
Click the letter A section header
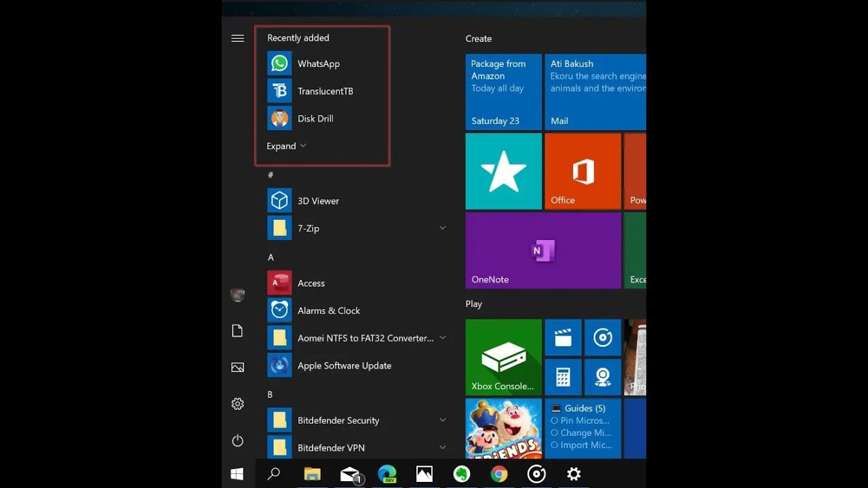pyautogui.click(x=271, y=258)
